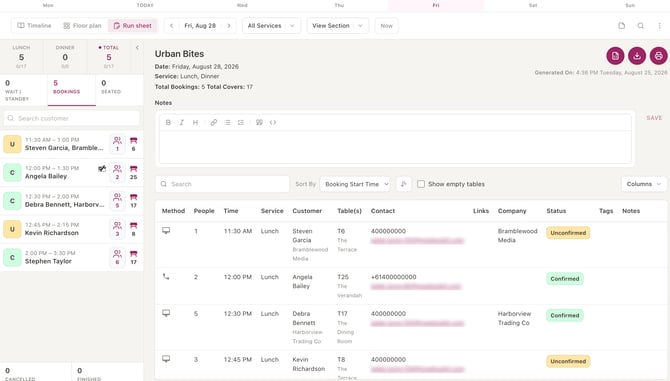Apply heading format in notes editor
670x381 pixels.
[195, 122]
